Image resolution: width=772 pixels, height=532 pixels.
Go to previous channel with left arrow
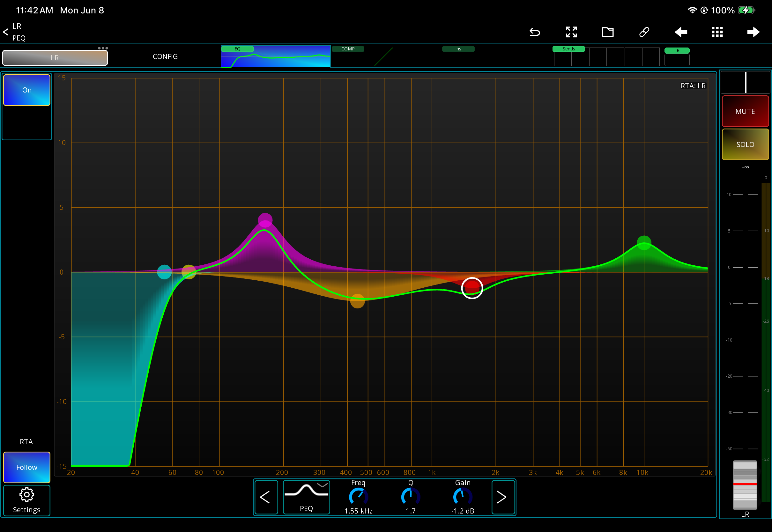tap(681, 32)
